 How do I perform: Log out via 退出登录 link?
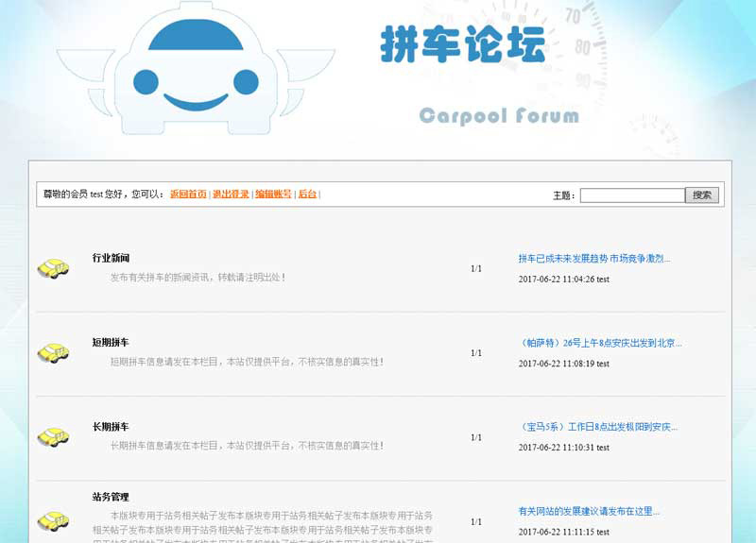pos(231,195)
